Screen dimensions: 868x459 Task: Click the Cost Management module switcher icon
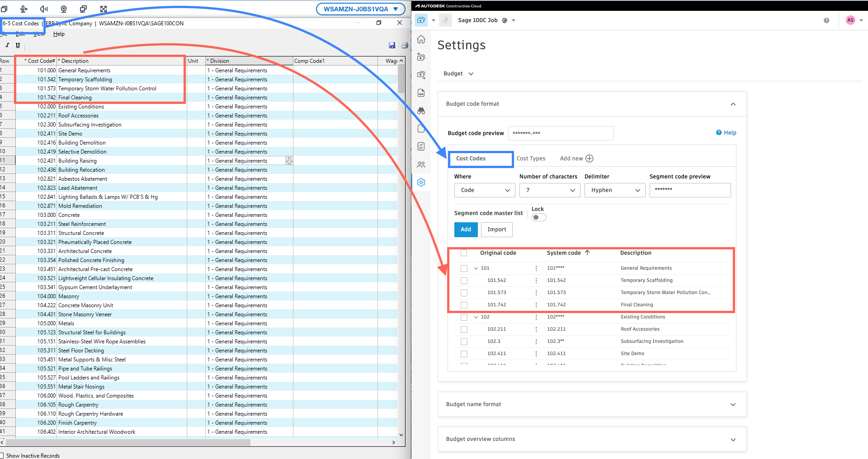[421, 20]
